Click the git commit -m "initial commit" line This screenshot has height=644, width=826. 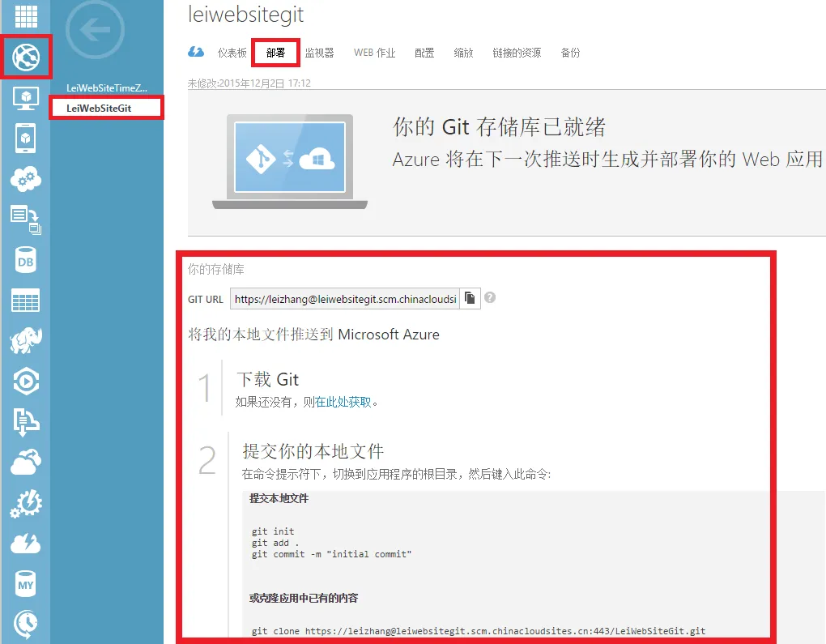[331, 554]
